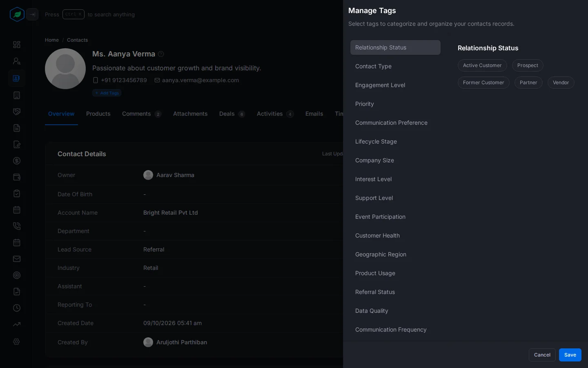The image size is (588, 368).
Task: Click the Add Tags button
Action: pos(107,93)
